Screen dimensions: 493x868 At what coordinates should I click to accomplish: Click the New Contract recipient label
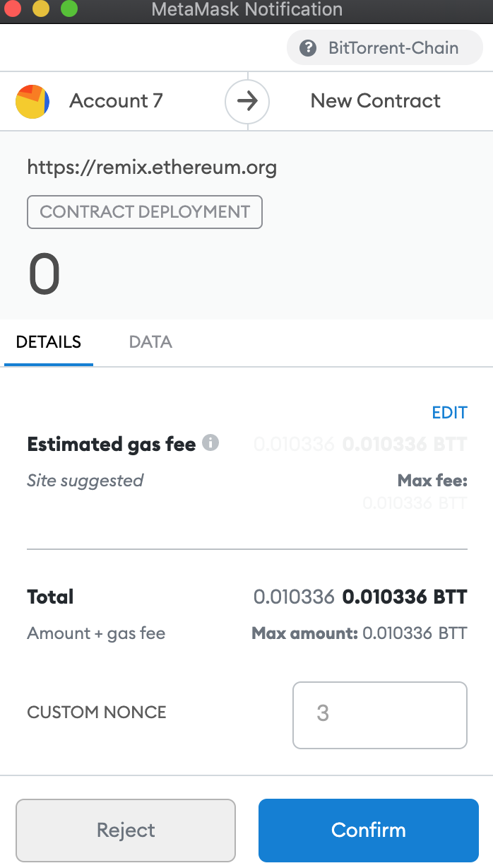pos(376,100)
